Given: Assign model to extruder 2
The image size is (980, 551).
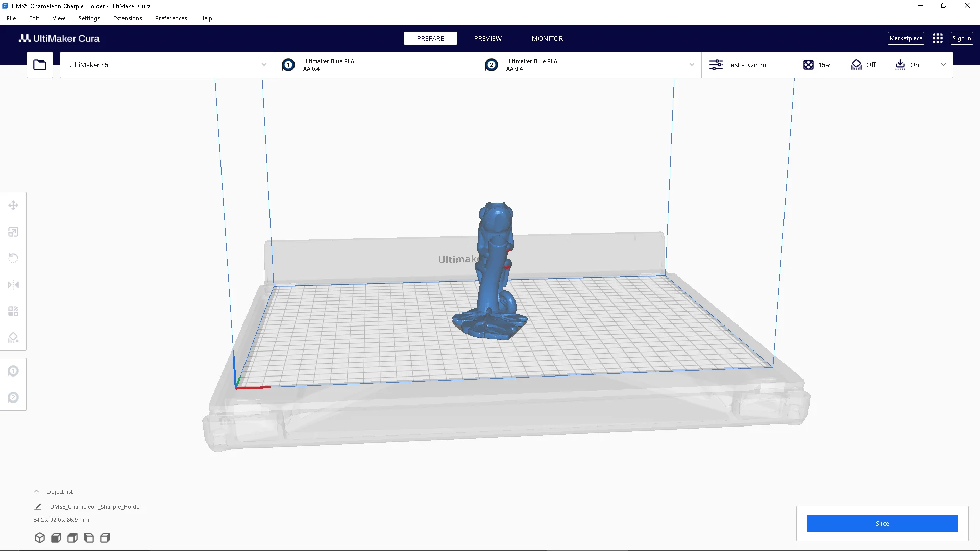Looking at the screenshot, I should 13,397.
